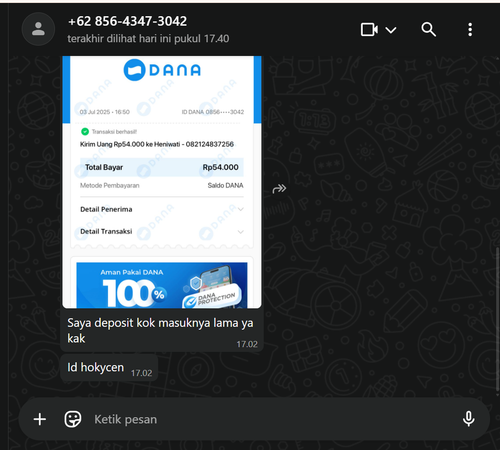Screen dimensions: 500x450
Task: Click the attach plus icon
Action: click(x=40, y=419)
